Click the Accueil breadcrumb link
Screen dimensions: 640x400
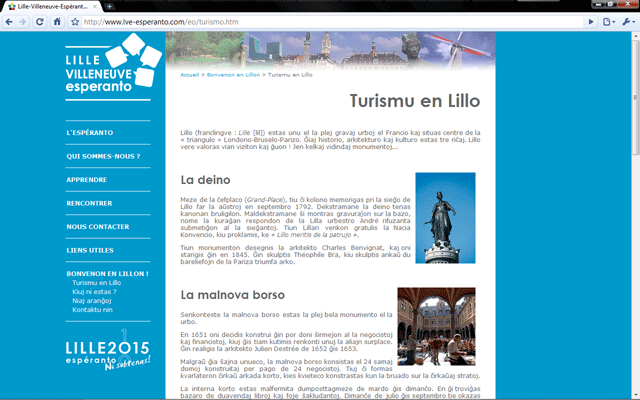point(189,75)
